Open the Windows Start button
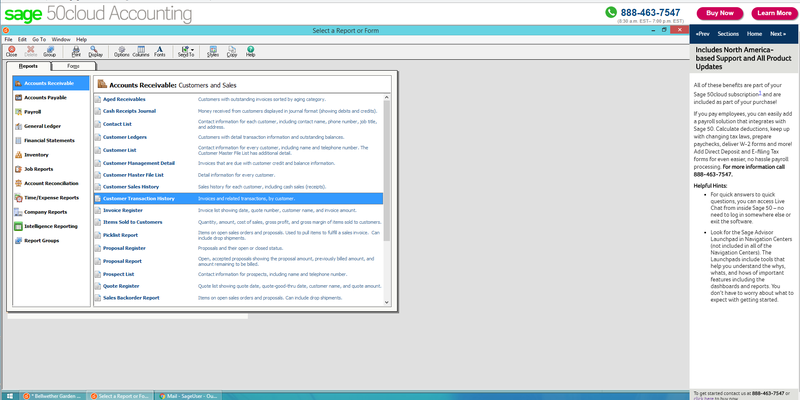Viewport: 800px width, 400px height. pyautogui.click(x=9, y=396)
